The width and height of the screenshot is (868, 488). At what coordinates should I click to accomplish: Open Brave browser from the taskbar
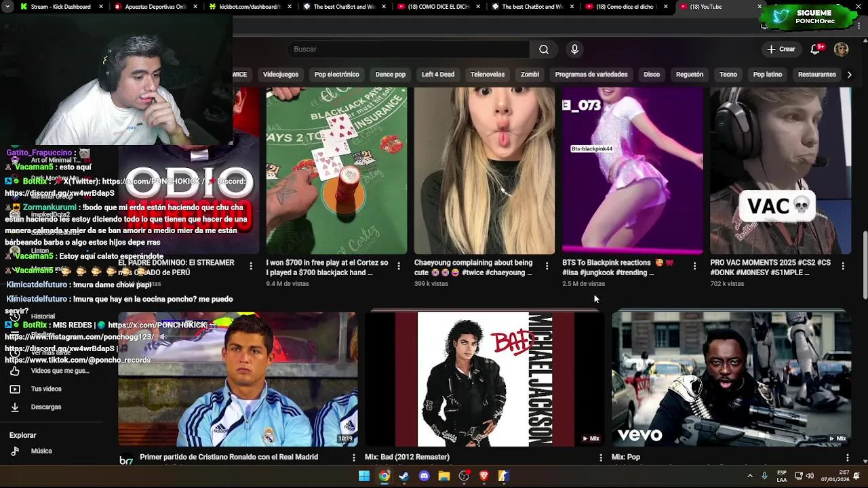click(x=484, y=476)
